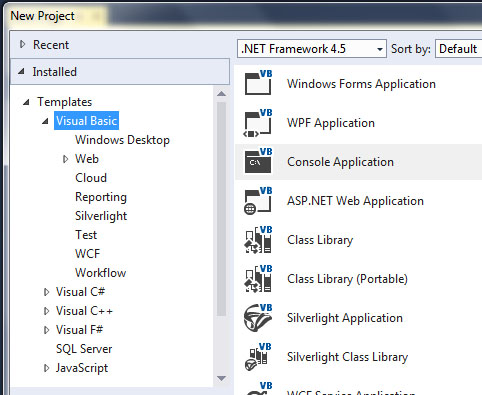Expand the Visual C# node arrow
This screenshot has width=482, height=395.
point(46,292)
